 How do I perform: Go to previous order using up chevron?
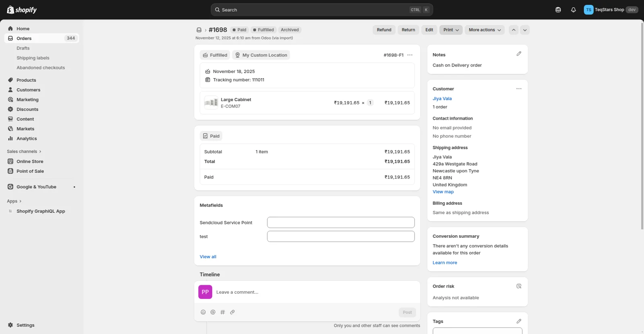pos(514,30)
